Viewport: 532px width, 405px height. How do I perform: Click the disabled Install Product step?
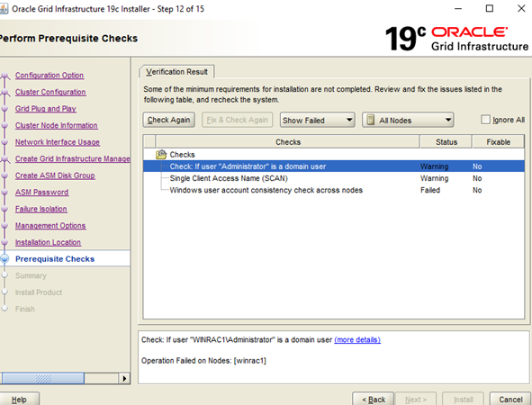pos(39,292)
